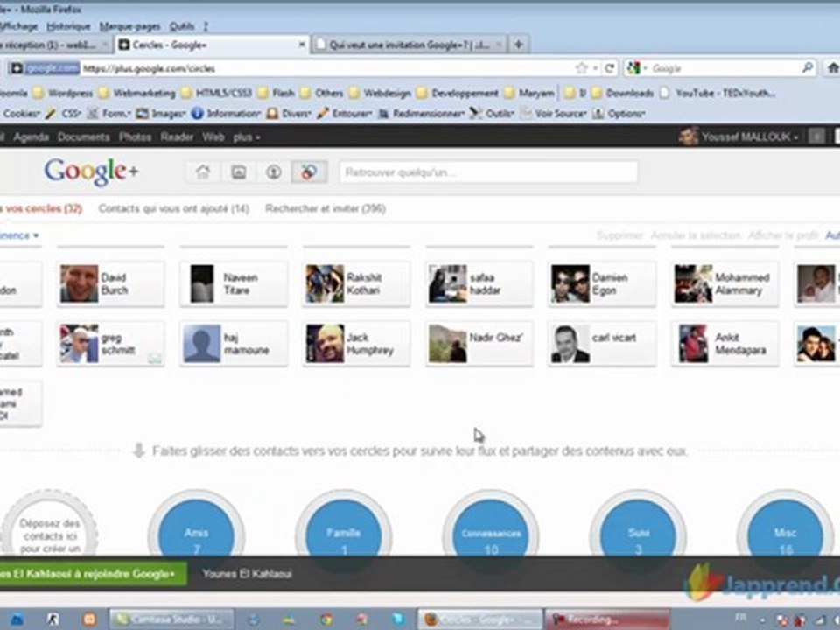
Task: Switch to Camtasia Studio in taskbar
Action: 172,619
